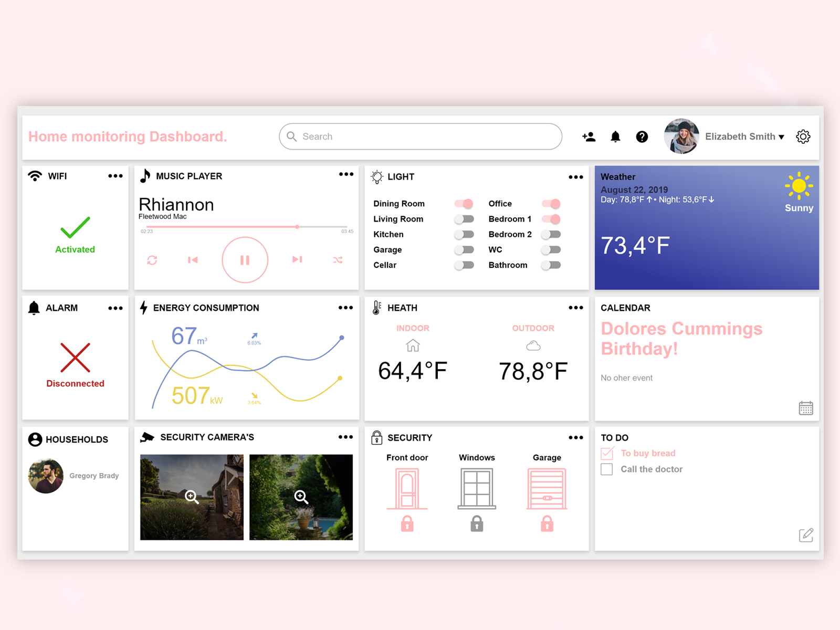Click the add-contact icon in the header
840x630 pixels.
589,136
